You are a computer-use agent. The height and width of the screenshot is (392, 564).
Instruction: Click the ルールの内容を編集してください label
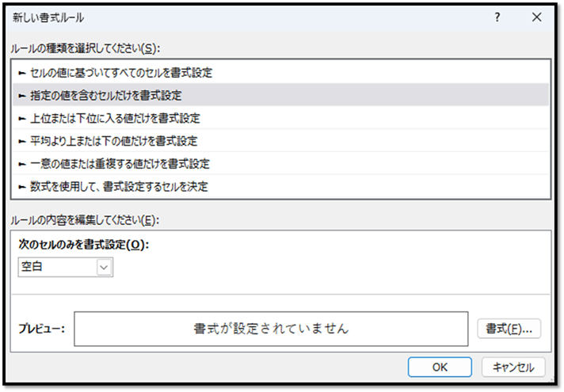tap(90, 219)
